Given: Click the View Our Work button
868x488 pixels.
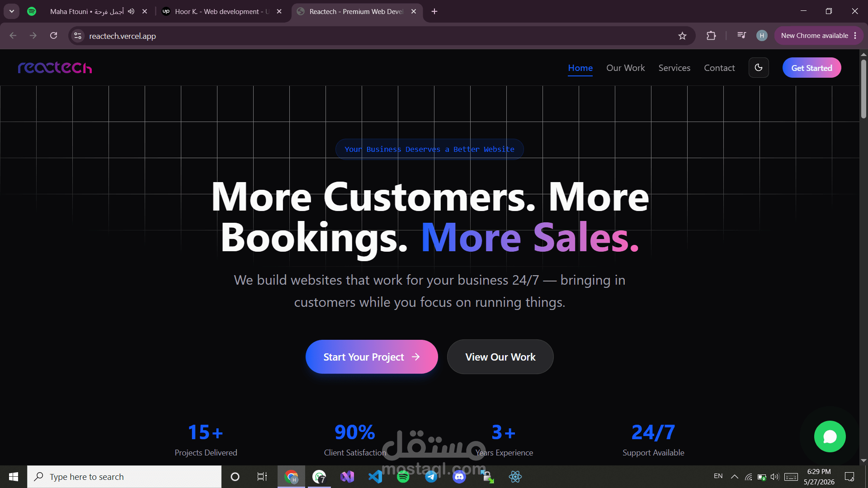Looking at the screenshot, I should [x=500, y=357].
